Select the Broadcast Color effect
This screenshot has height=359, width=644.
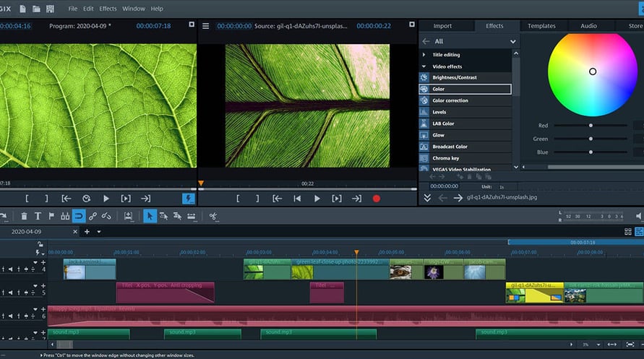click(465, 147)
